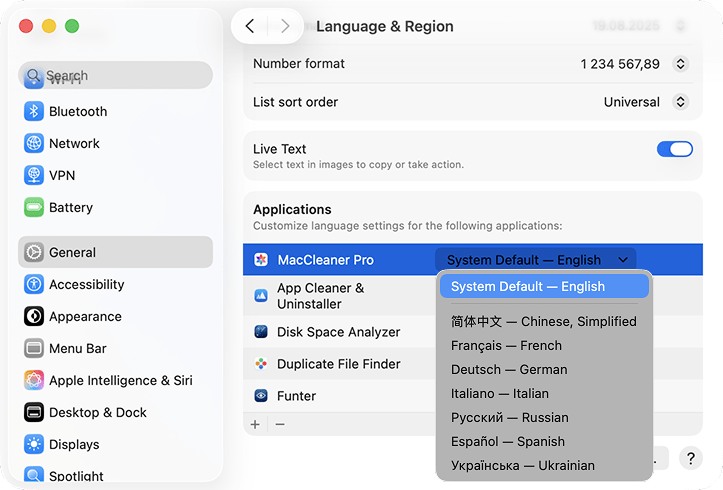Select the Funter application row
This screenshot has width=723, height=490.
[x=339, y=396]
